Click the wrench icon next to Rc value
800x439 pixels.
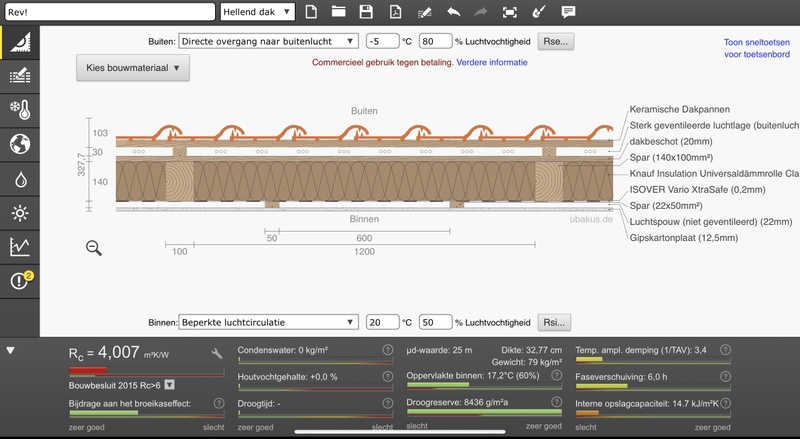(217, 353)
